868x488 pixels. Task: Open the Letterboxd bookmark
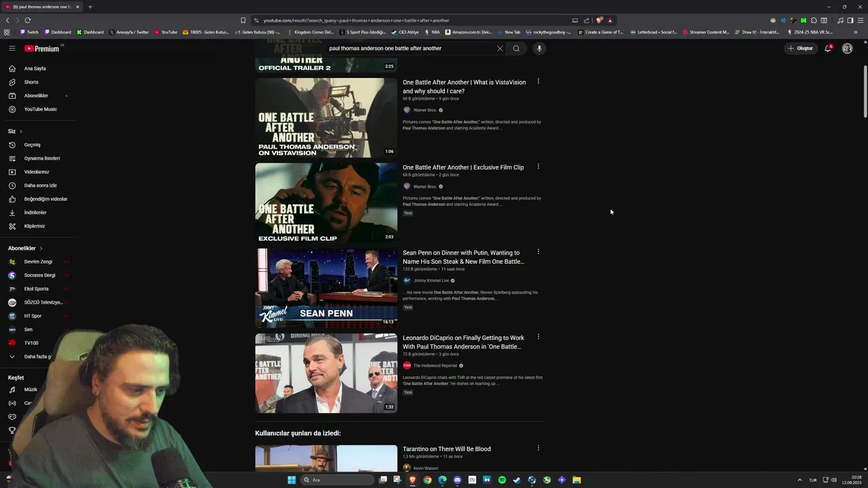654,32
